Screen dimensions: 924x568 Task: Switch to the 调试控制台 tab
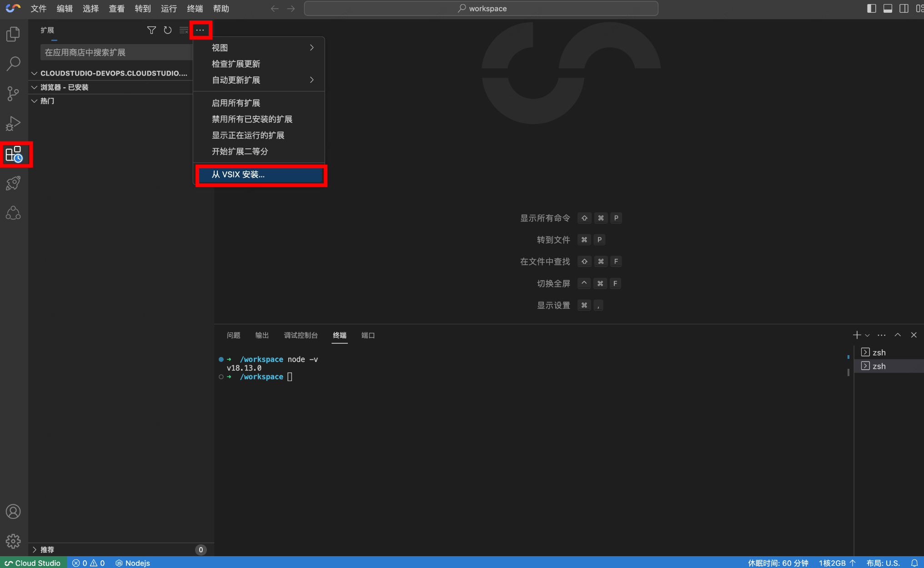[x=301, y=335]
